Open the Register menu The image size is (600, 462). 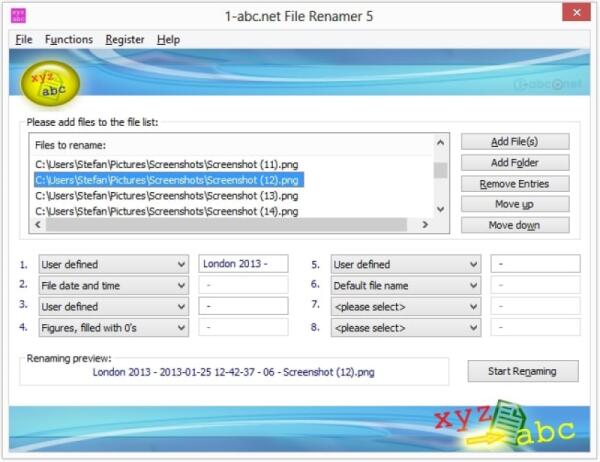point(125,39)
